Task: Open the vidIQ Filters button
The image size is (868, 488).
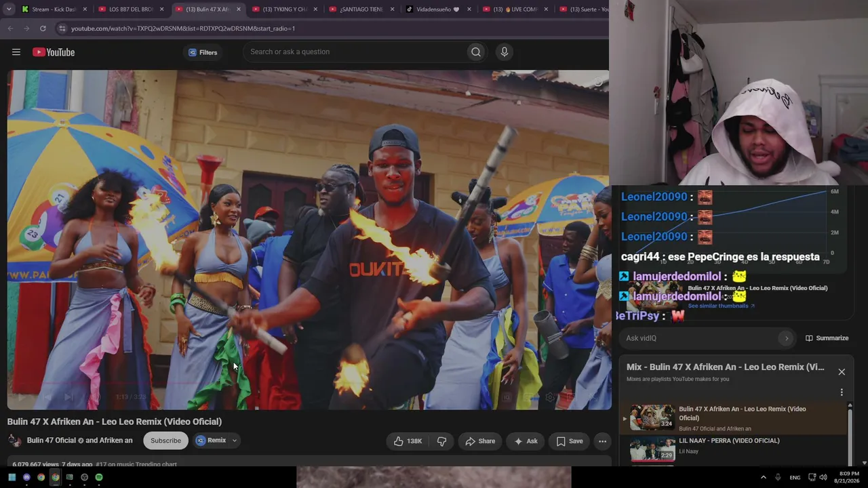Action: (203, 52)
